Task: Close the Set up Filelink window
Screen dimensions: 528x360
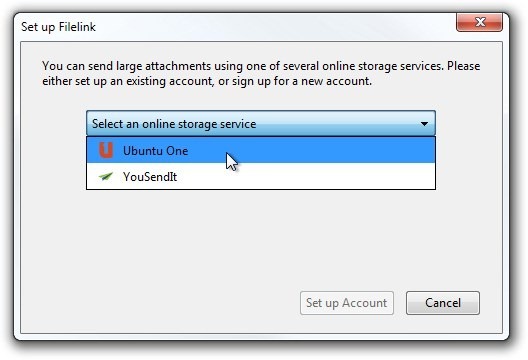Action: click(480, 23)
